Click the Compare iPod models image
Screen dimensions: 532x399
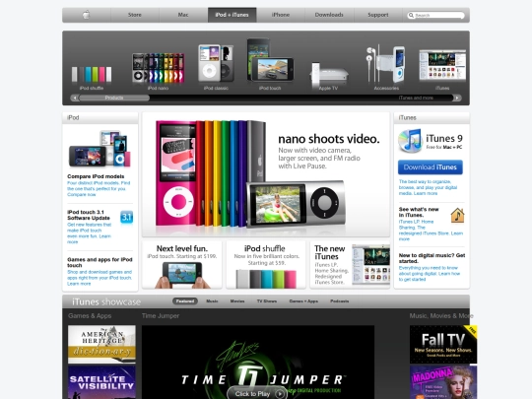click(x=100, y=150)
